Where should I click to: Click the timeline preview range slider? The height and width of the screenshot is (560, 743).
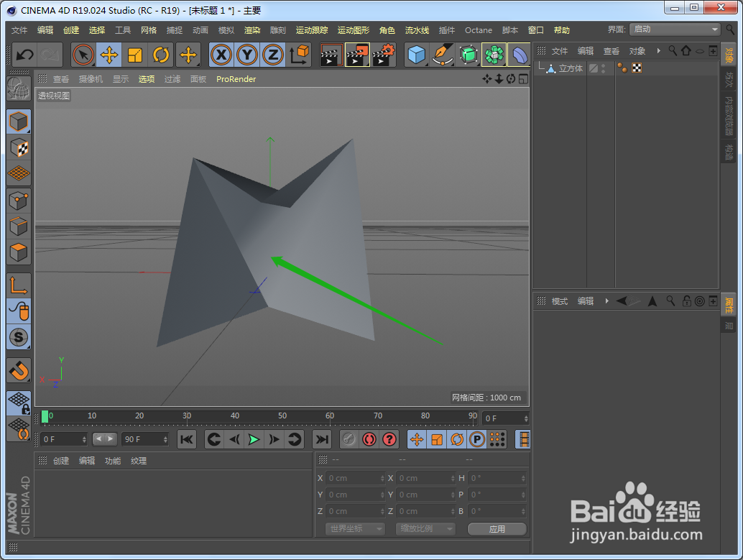click(x=104, y=439)
